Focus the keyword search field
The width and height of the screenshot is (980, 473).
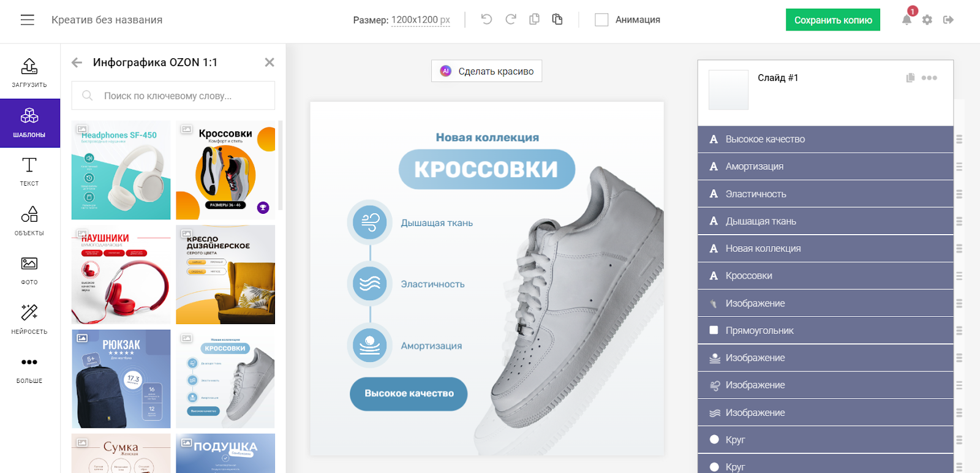pyautogui.click(x=173, y=96)
